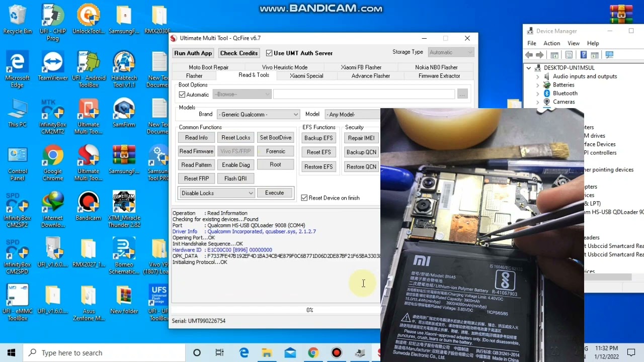Open the This PC desktop icon
Viewport: 644px width, 362px height.
pyautogui.click(x=17, y=113)
